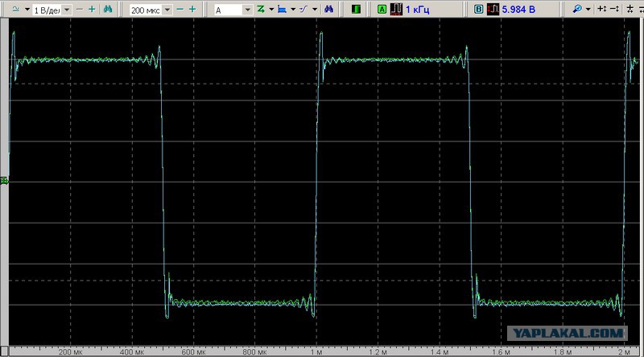Open the 1 В/дел voltage scale dropdown
This screenshot has height=357, width=644.
[x=67, y=10]
